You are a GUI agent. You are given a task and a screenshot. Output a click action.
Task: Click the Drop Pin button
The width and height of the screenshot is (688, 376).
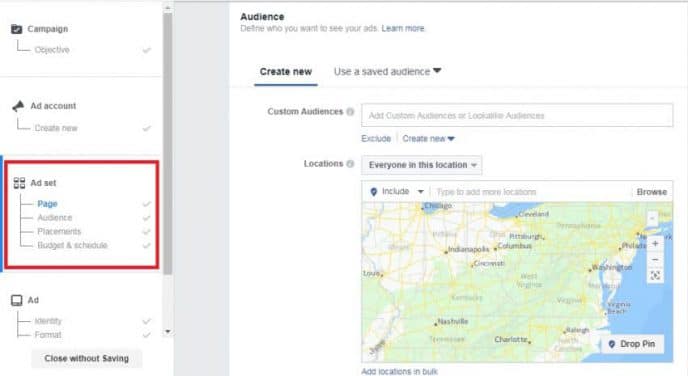point(632,344)
